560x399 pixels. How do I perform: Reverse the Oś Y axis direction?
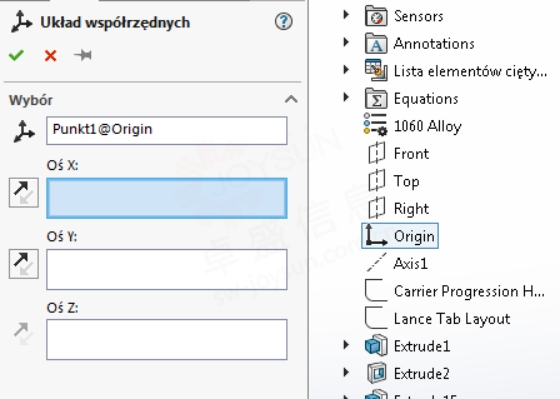(x=24, y=264)
